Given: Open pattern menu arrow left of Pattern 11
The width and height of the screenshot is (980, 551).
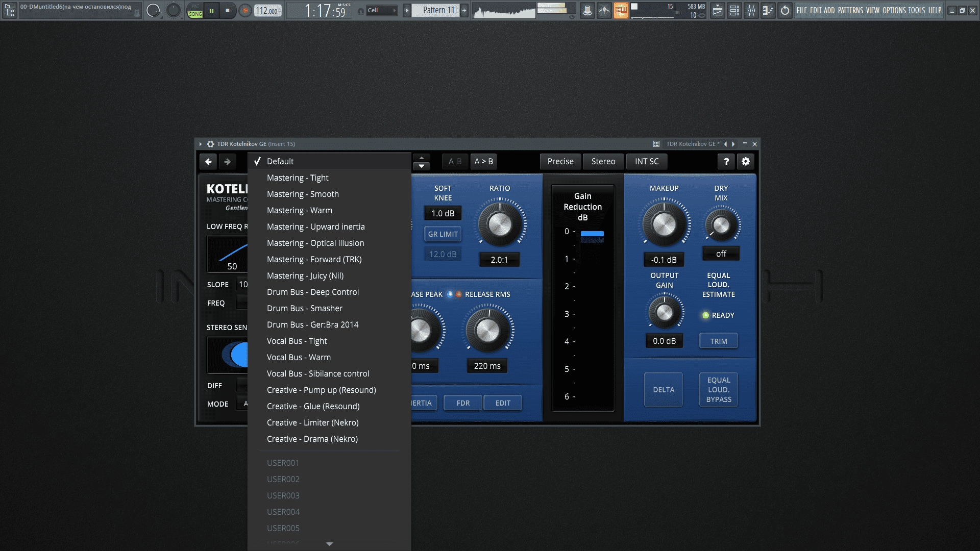Looking at the screenshot, I should (407, 10).
